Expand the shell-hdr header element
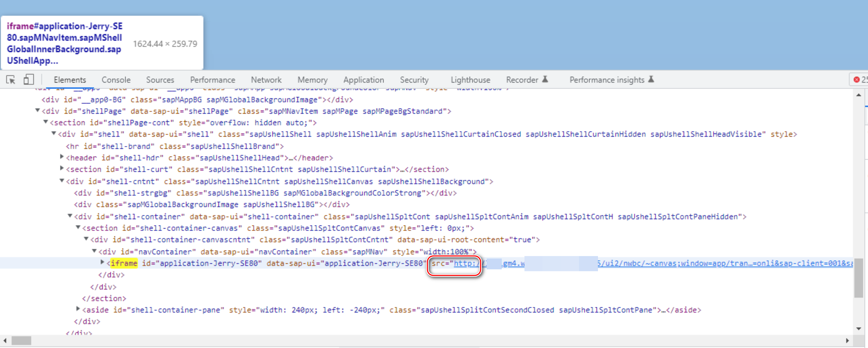Screen dimensions: 868x348 tap(62, 157)
